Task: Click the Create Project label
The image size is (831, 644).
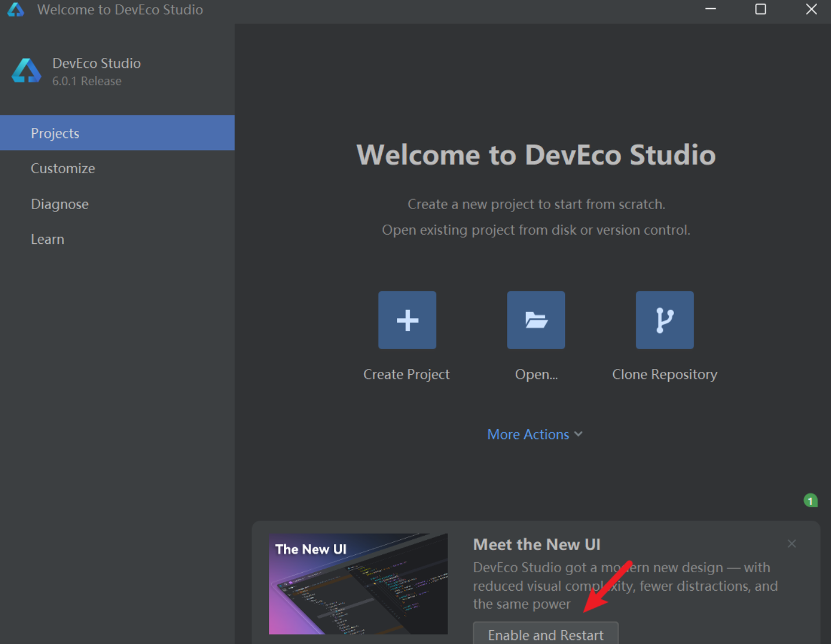Action: tap(406, 375)
